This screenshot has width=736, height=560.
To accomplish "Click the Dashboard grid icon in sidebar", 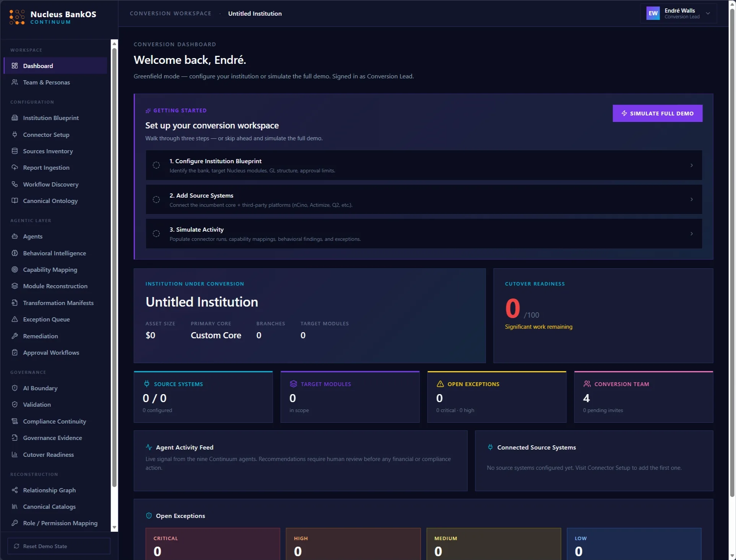I will (15, 66).
